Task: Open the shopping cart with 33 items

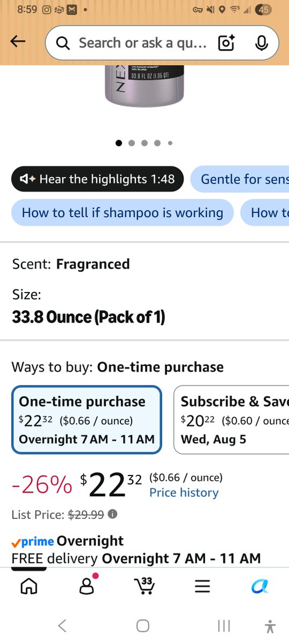Action: pyautogui.click(x=144, y=586)
